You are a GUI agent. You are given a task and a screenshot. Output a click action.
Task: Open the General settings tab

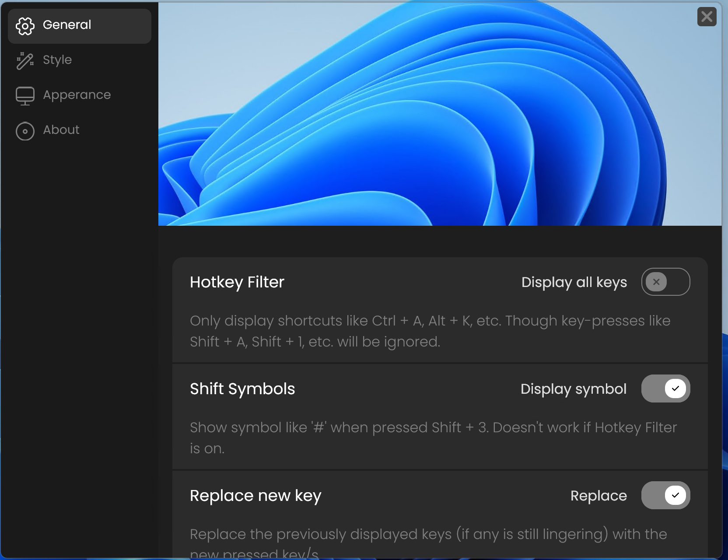(x=80, y=26)
